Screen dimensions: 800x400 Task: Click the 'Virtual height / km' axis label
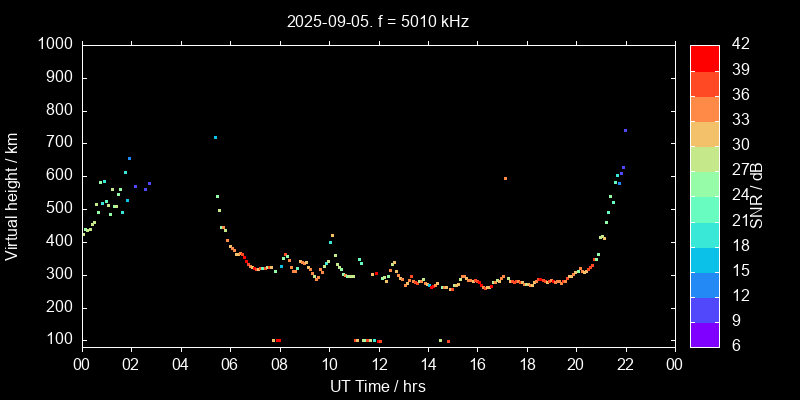[12, 196]
